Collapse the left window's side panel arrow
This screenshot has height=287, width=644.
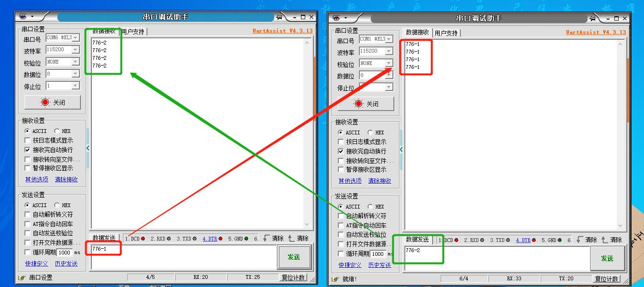[x=88, y=148]
